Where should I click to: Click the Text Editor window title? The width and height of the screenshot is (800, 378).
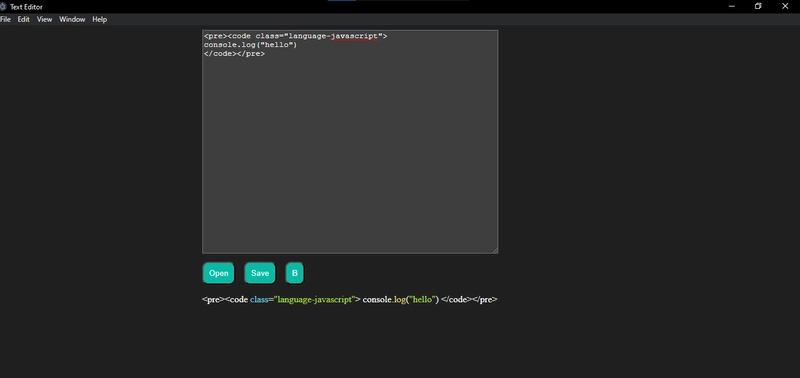pyautogui.click(x=26, y=7)
